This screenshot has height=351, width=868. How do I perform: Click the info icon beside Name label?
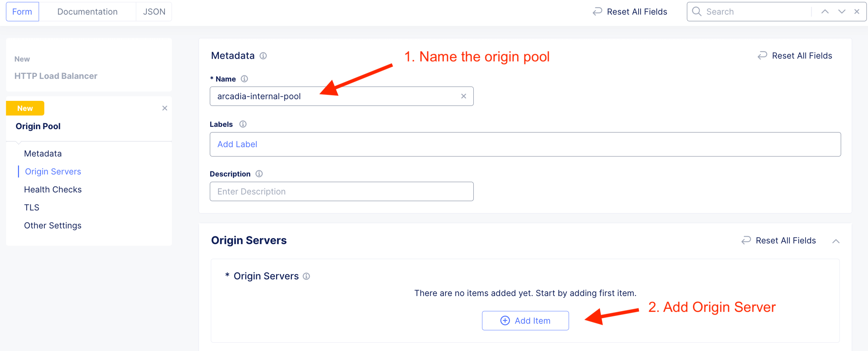[244, 79]
